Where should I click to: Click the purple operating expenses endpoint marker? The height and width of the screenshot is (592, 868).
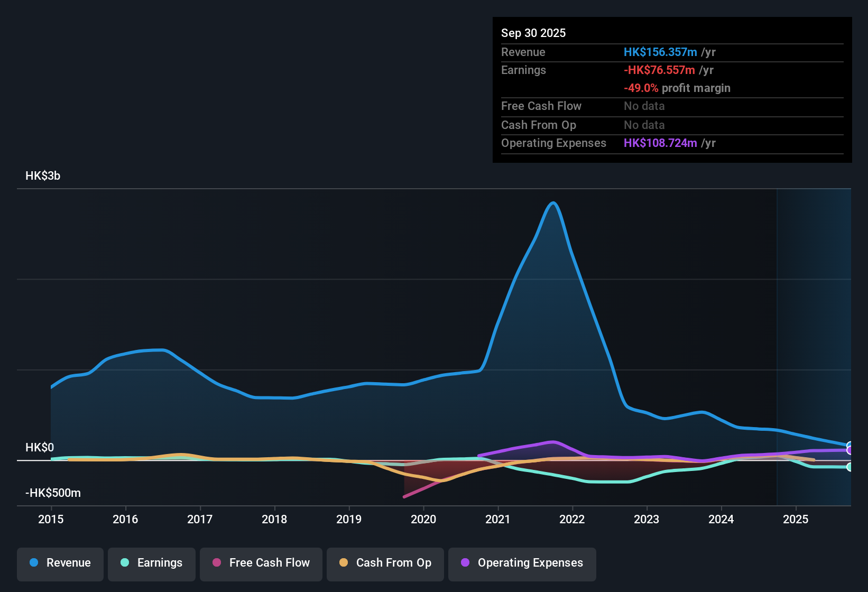click(x=849, y=449)
